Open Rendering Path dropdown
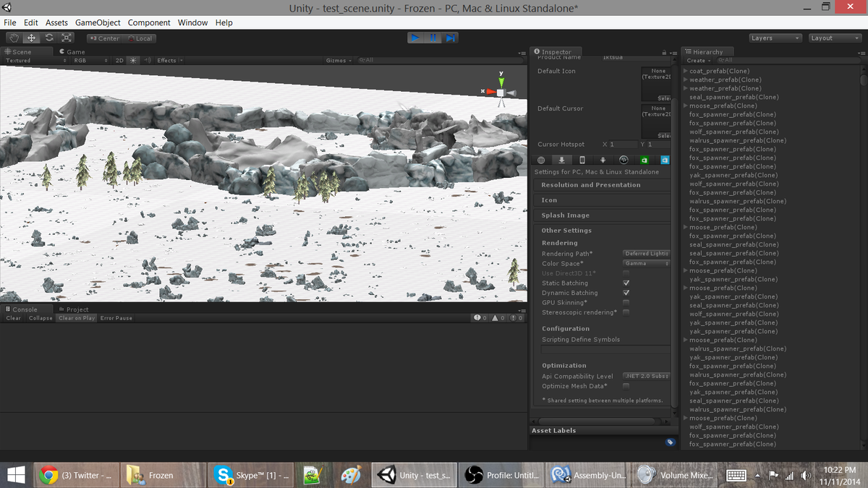This screenshot has height=488, width=868. pos(647,254)
